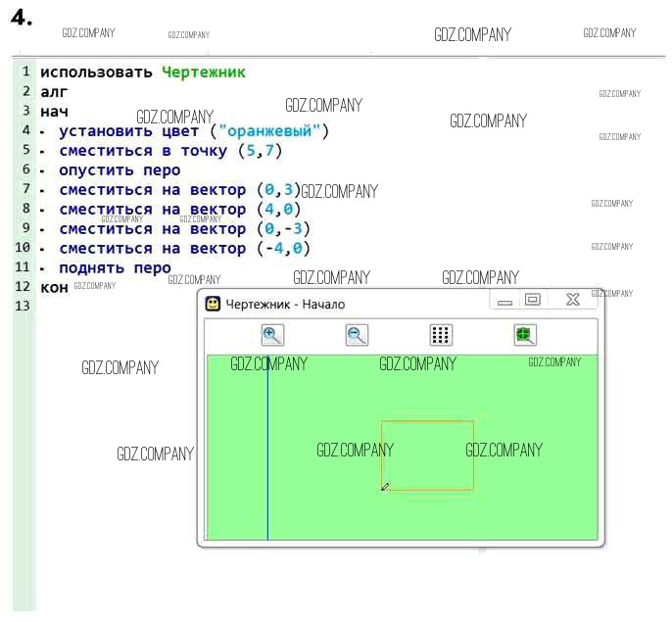The width and height of the screenshot is (672, 622).
Task: Place cursor on 'поднять перо' line
Action: point(115,267)
